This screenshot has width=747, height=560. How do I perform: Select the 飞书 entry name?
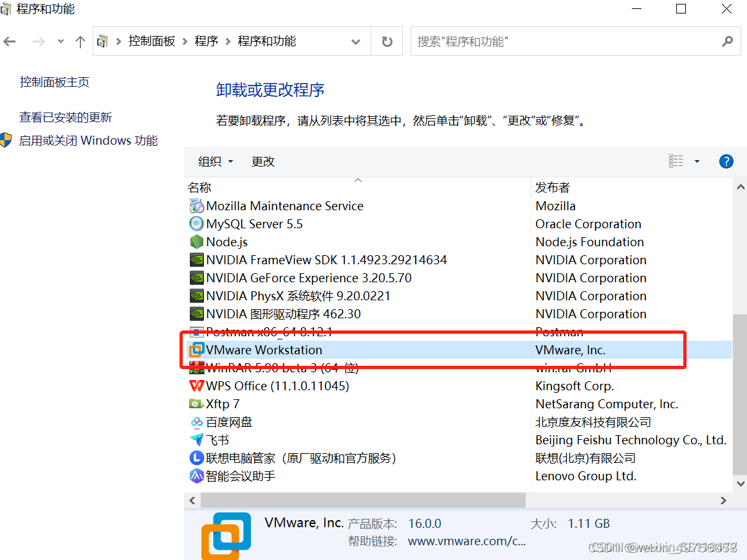tap(217, 440)
